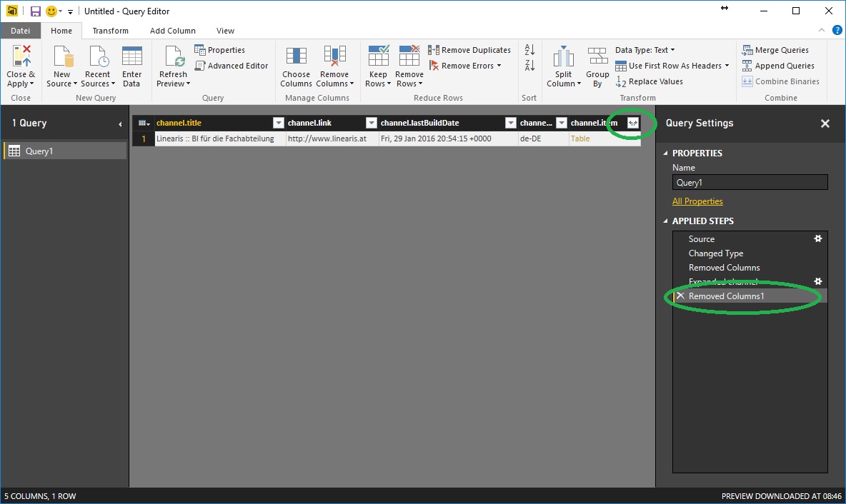The image size is (846, 504).
Task: Click the query Name input field
Action: (x=750, y=183)
